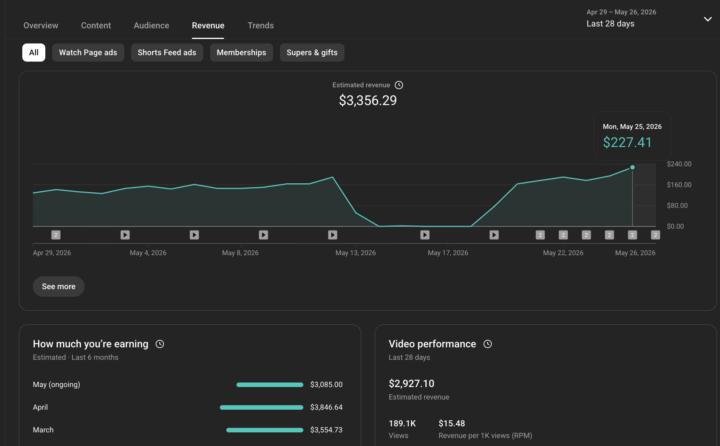Click the $227.41 tooltip value
This screenshot has height=446, width=720.
pyautogui.click(x=627, y=142)
